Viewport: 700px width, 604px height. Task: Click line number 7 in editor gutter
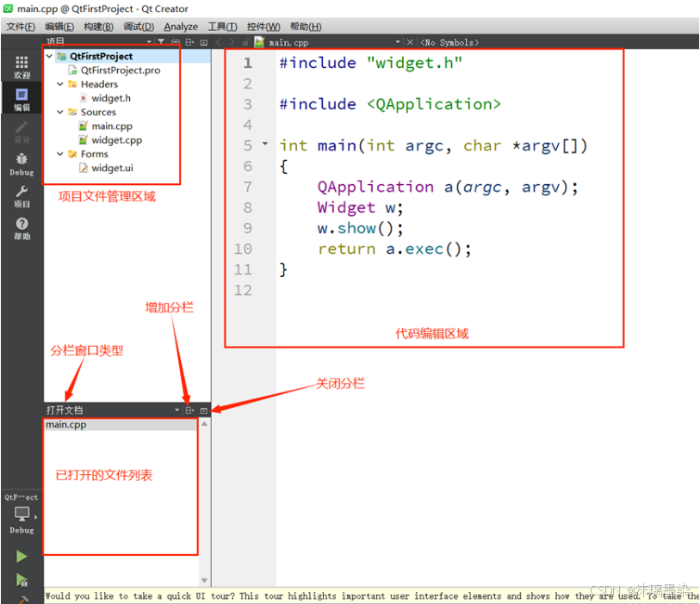tap(248, 187)
